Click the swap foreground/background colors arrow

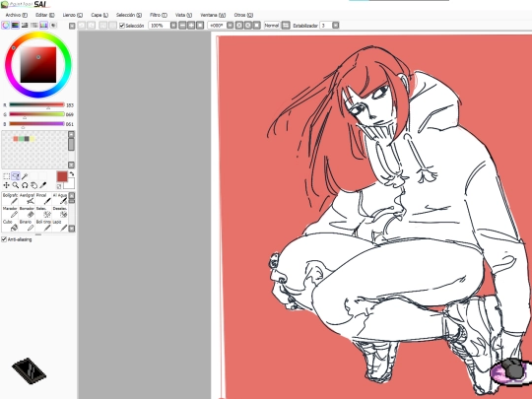(72, 173)
